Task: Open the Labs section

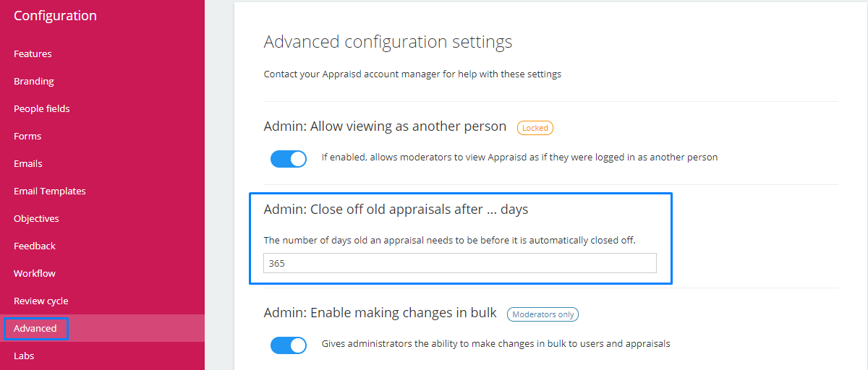Action: click(x=24, y=356)
